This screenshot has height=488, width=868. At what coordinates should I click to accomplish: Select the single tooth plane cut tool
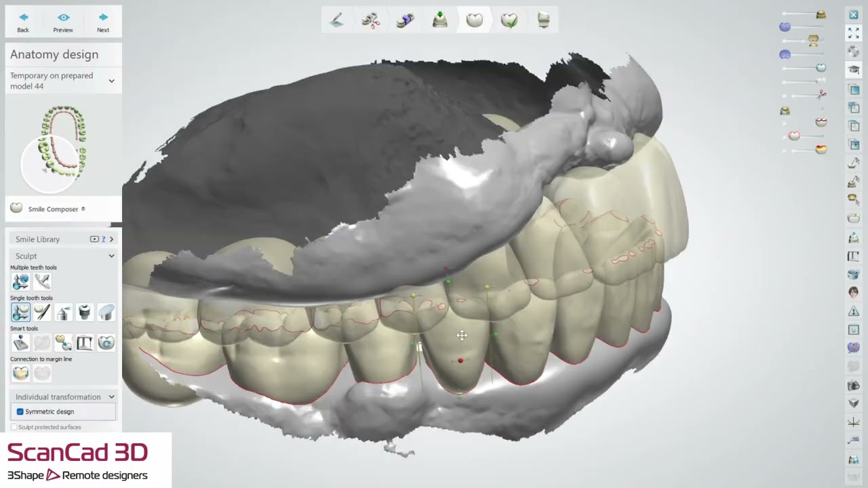[106, 312]
